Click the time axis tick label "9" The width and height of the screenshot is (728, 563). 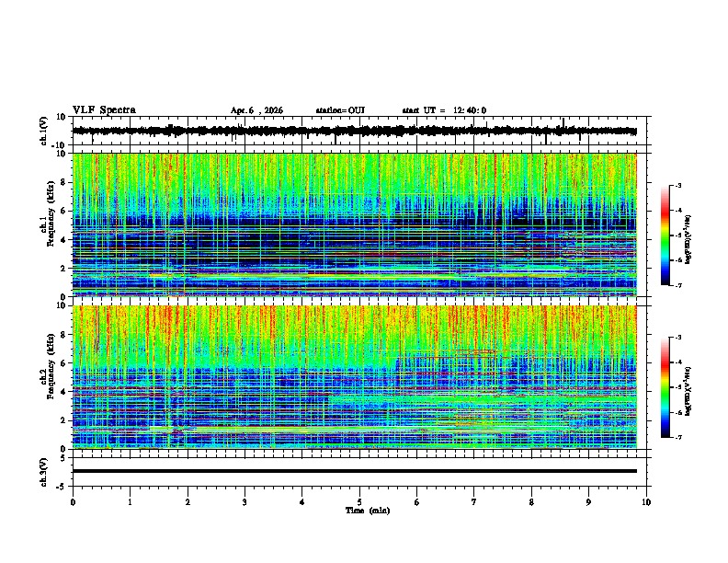[x=588, y=502]
